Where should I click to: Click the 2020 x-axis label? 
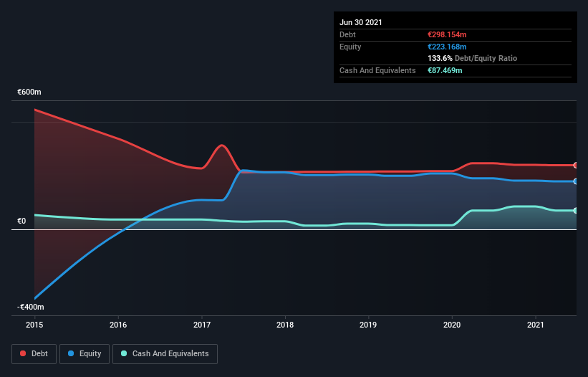click(452, 325)
